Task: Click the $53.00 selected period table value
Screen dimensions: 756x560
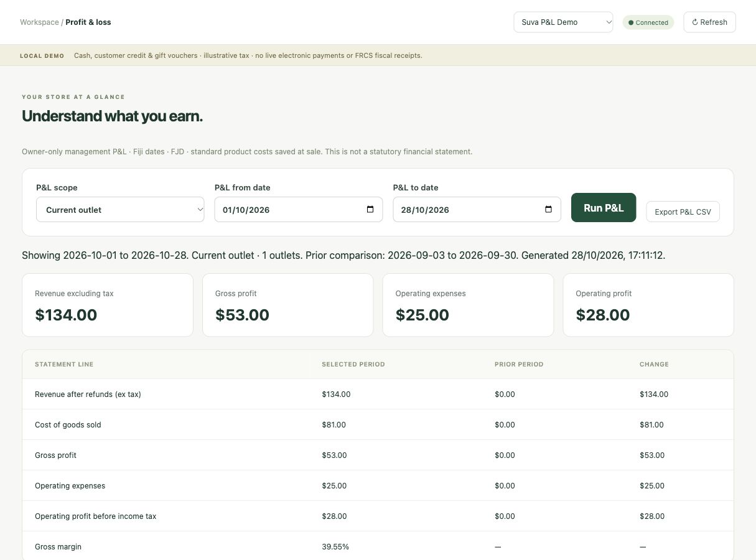Action: (x=334, y=455)
